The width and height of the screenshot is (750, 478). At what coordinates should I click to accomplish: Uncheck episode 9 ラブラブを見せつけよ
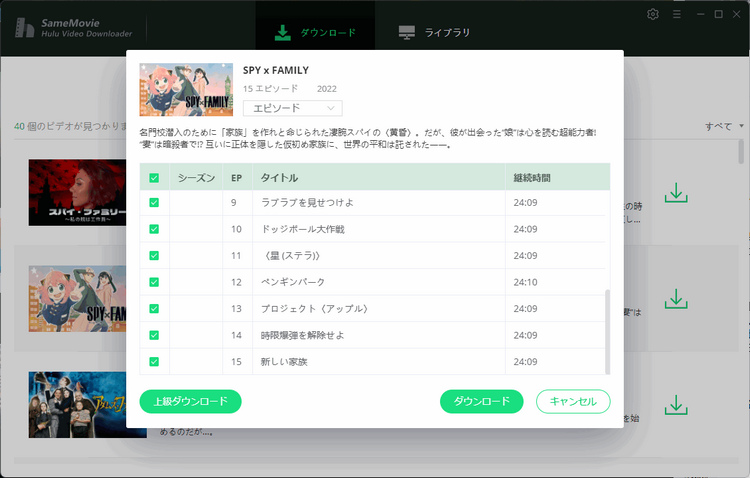coord(154,203)
